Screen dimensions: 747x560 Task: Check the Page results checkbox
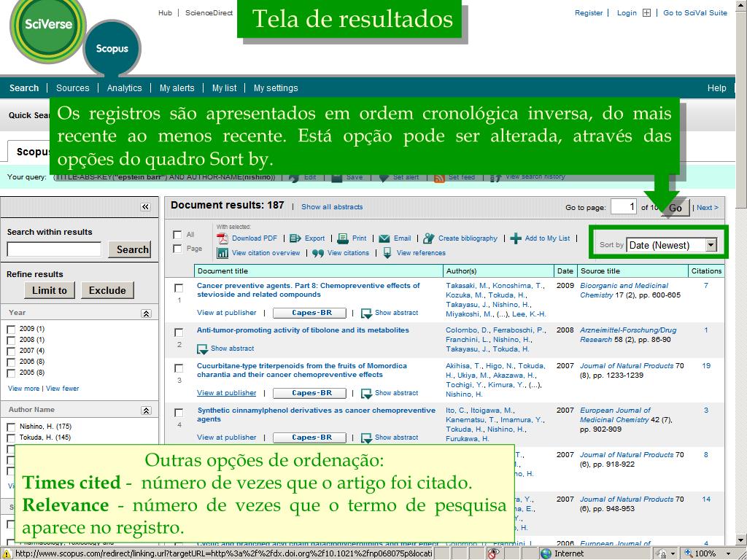pyautogui.click(x=178, y=249)
